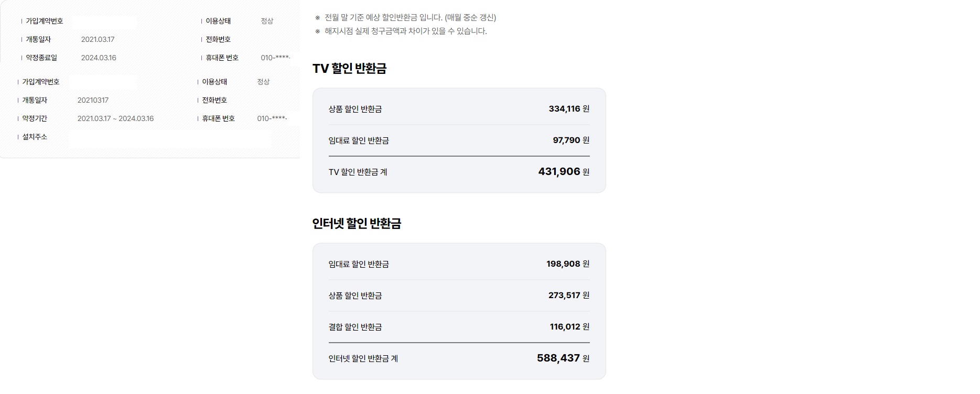Select the 116,012 원 bundle refund amount

(569, 327)
